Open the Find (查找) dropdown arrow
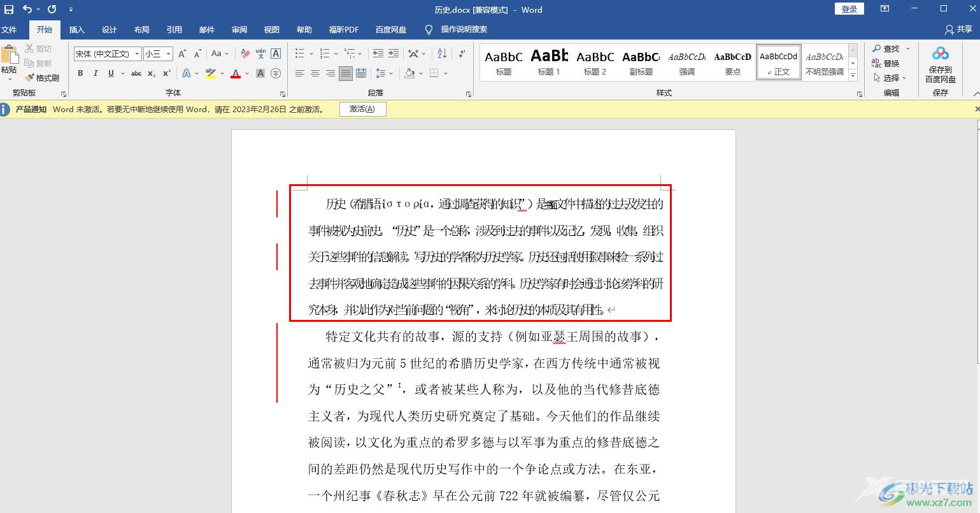The height and width of the screenshot is (513, 980). point(908,48)
